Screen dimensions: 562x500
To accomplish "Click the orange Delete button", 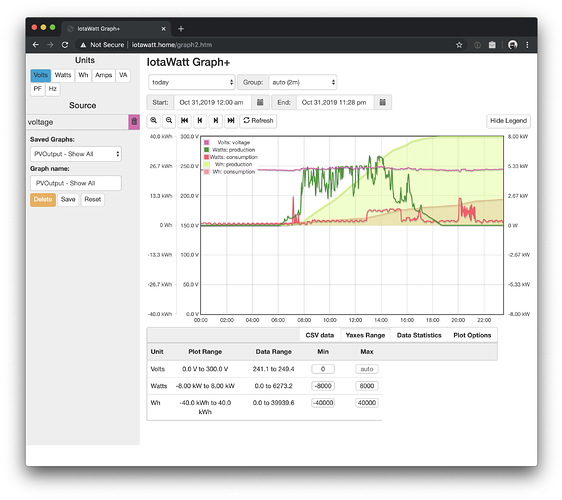I will [x=43, y=199].
